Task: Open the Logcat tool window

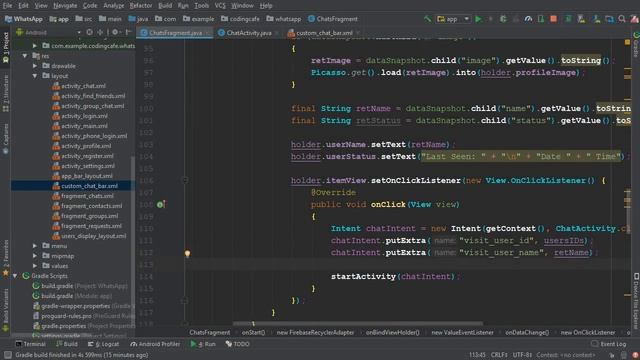Action: pyautogui.click(x=103, y=344)
